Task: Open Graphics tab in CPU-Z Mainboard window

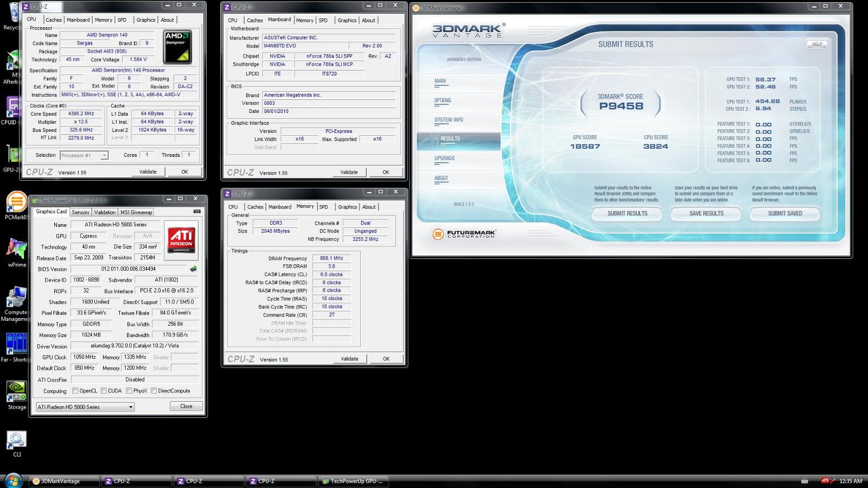Action: 347,20
